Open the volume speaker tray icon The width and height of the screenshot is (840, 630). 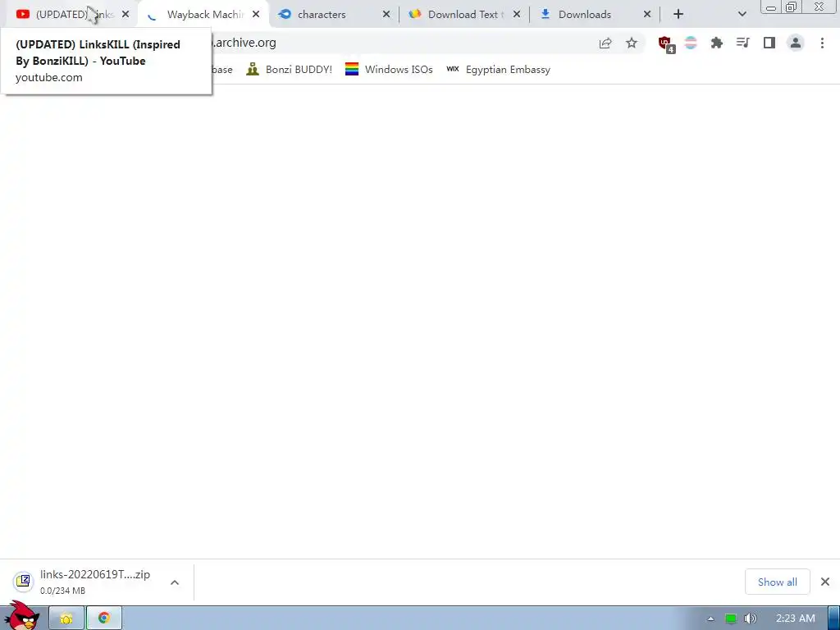750,619
